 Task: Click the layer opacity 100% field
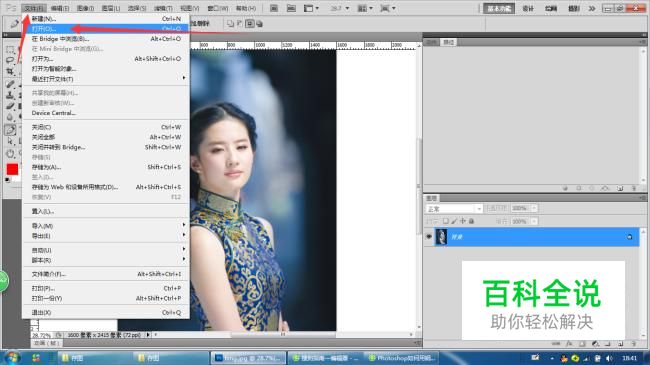[520, 208]
